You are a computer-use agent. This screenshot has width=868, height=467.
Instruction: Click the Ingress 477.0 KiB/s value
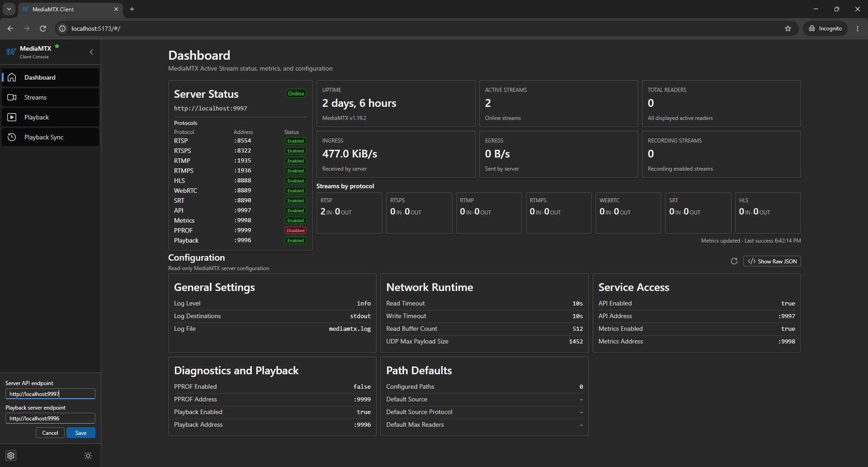pos(350,154)
